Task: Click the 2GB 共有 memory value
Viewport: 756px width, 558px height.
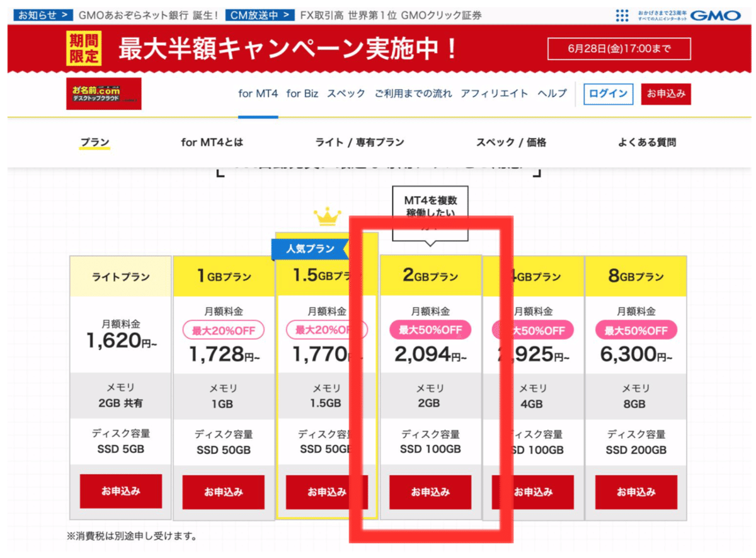Action: [120, 404]
